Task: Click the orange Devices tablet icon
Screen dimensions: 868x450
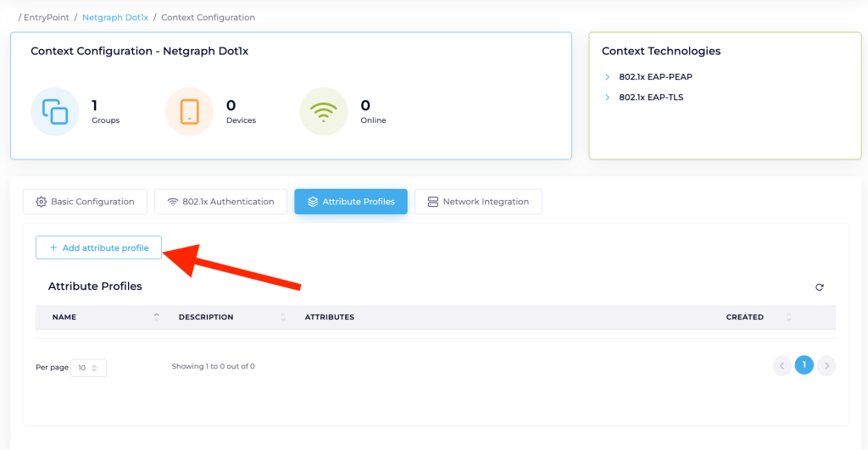Action: pos(189,112)
